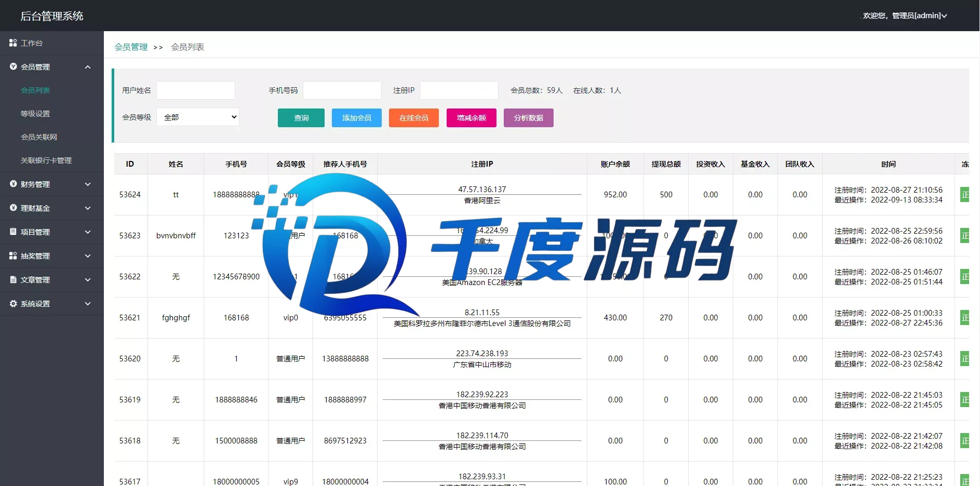
Task: Click account balance 430.00 cell
Action: 615,318
